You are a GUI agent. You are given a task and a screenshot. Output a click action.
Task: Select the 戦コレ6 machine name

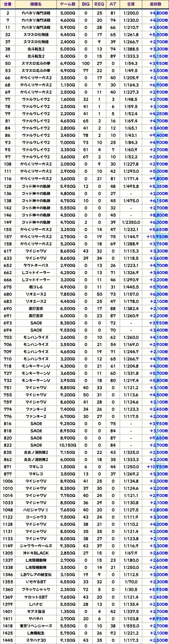point(36,287)
